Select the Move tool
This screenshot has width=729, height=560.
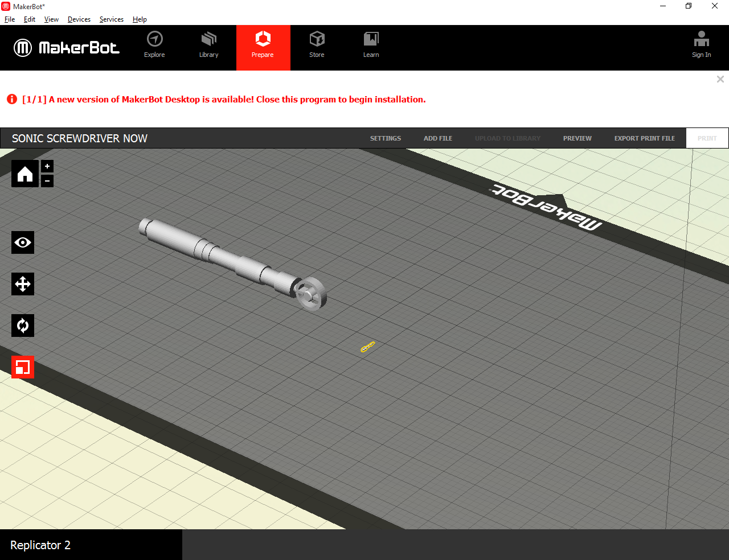[x=23, y=284]
